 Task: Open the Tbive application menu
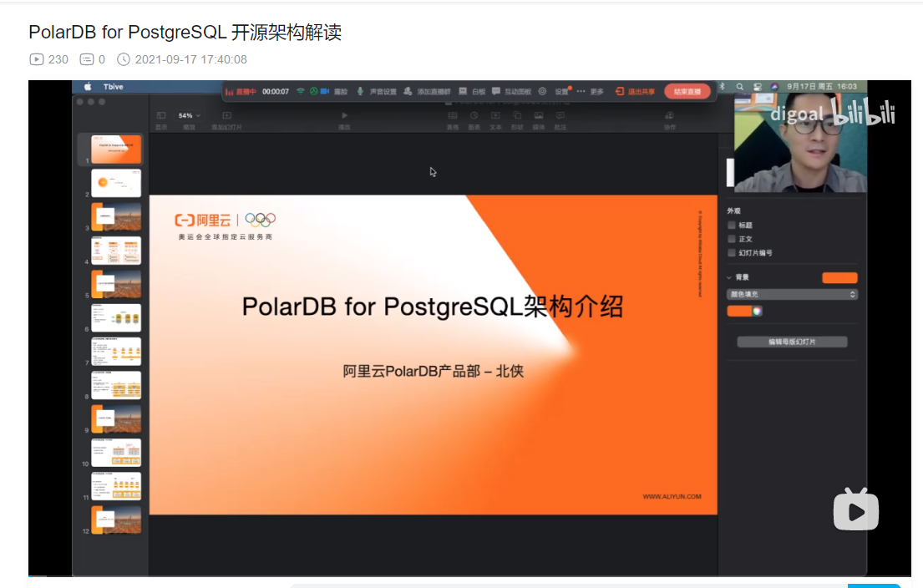[113, 87]
